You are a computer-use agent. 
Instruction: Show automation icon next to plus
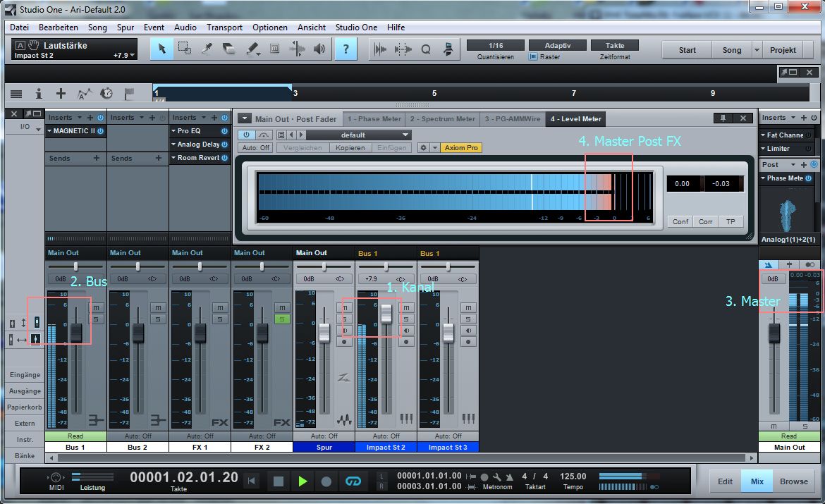(x=84, y=94)
